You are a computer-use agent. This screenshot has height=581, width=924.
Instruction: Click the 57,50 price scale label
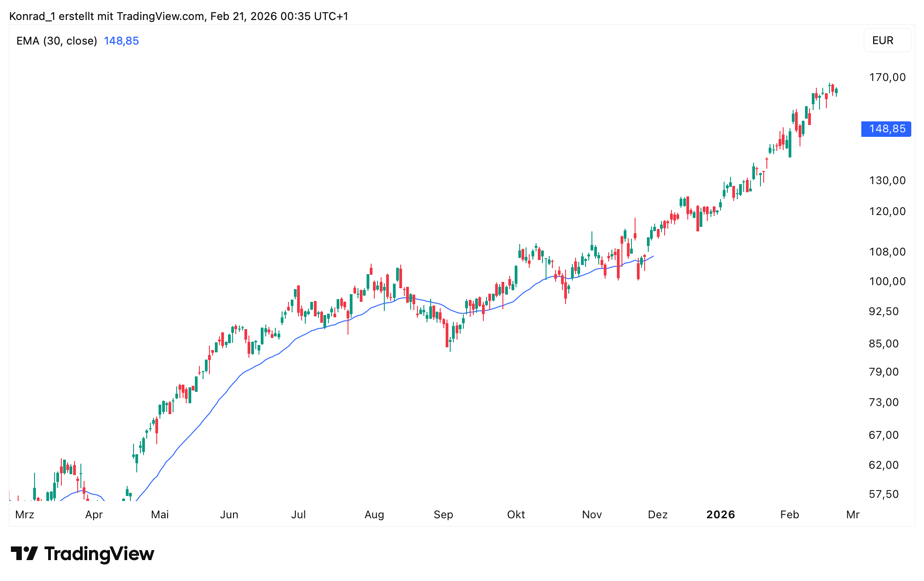pyautogui.click(x=884, y=494)
